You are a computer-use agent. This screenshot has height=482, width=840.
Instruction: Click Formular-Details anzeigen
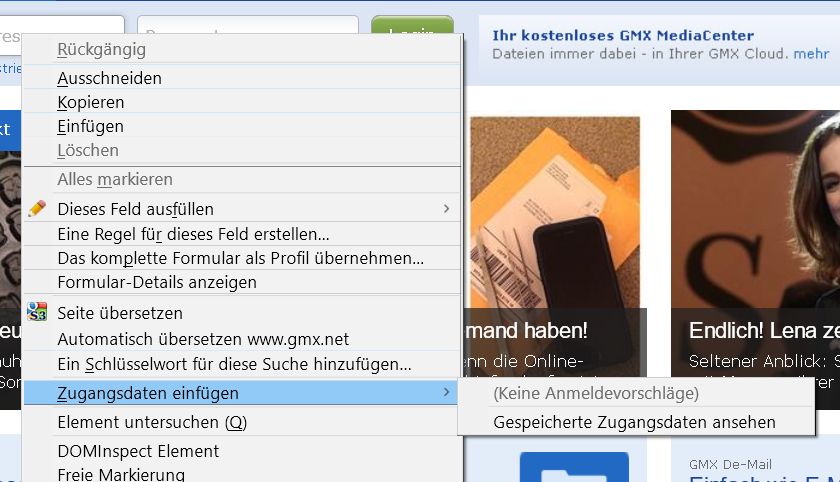[x=242, y=282]
